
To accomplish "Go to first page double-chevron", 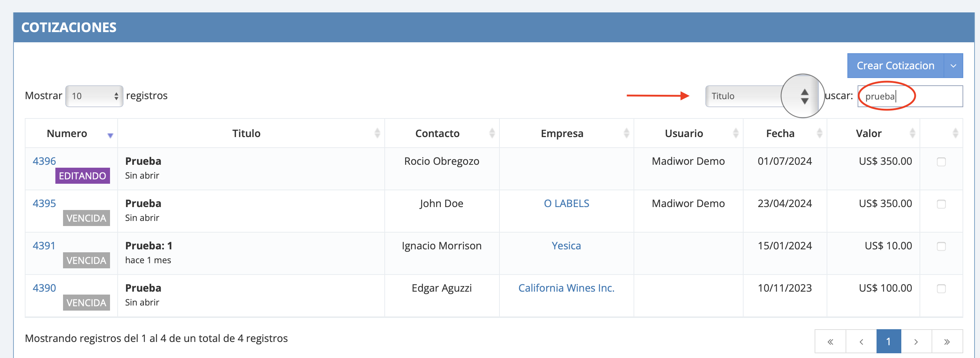I will [x=830, y=342].
